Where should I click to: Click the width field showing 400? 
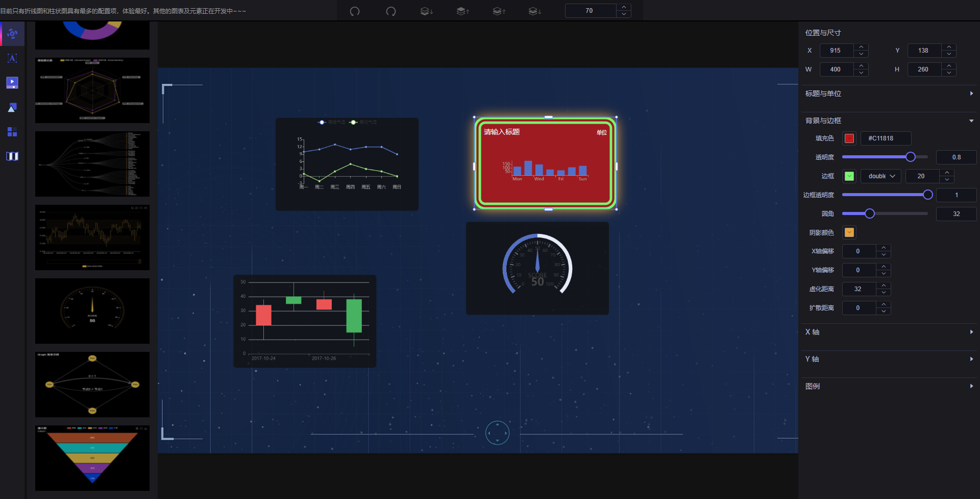837,69
